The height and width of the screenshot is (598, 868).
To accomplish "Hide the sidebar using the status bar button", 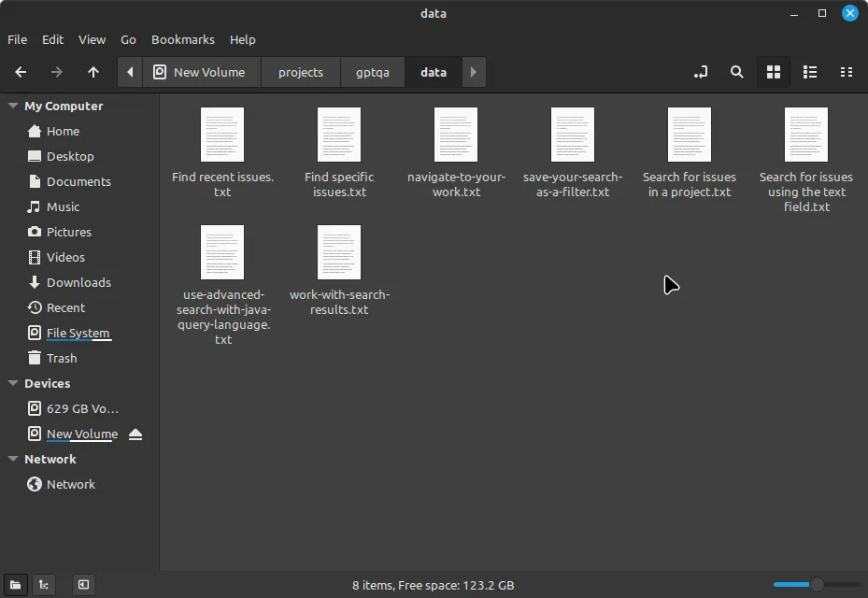I will [x=83, y=585].
